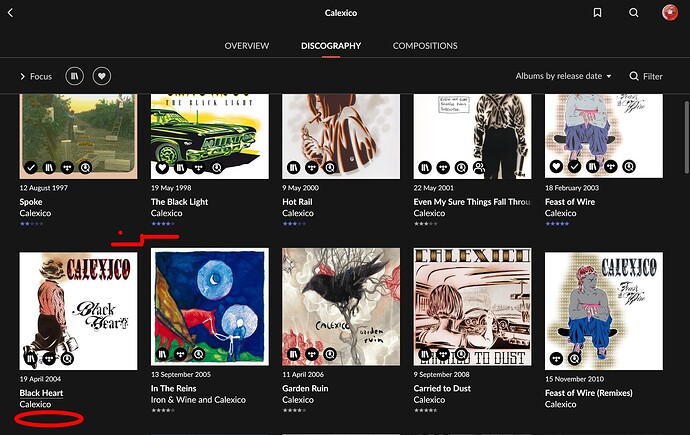Go back using the top-left arrow

11,13
